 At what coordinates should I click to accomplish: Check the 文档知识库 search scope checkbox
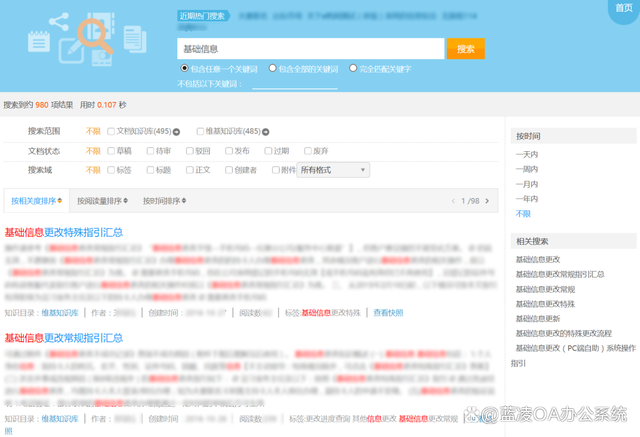click(111, 132)
